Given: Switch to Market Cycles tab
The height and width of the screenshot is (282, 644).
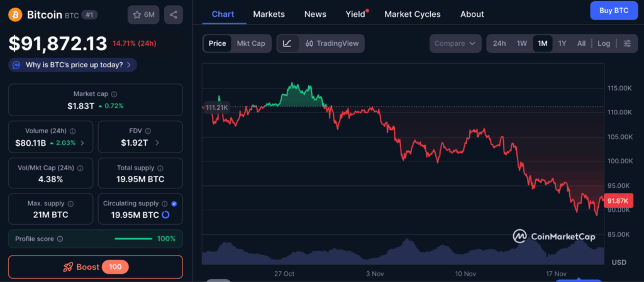Looking at the screenshot, I should pos(412,14).
